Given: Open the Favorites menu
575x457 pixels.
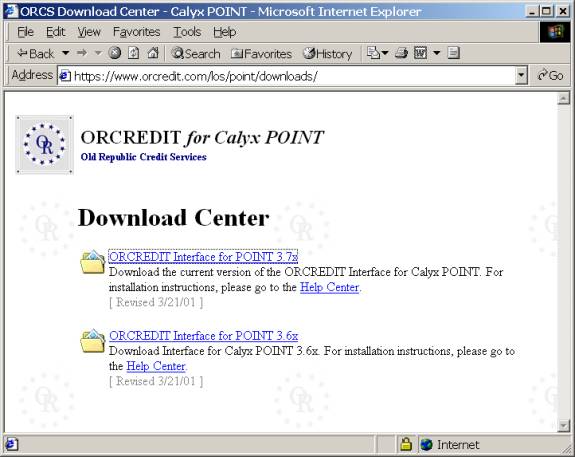Looking at the screenshot, I should 136,32.
